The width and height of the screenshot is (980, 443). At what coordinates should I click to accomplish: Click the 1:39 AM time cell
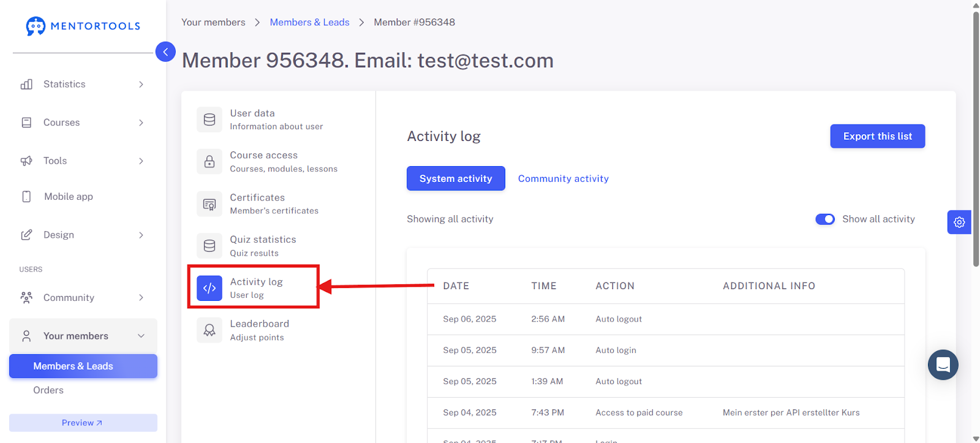[x=547, y=382]
